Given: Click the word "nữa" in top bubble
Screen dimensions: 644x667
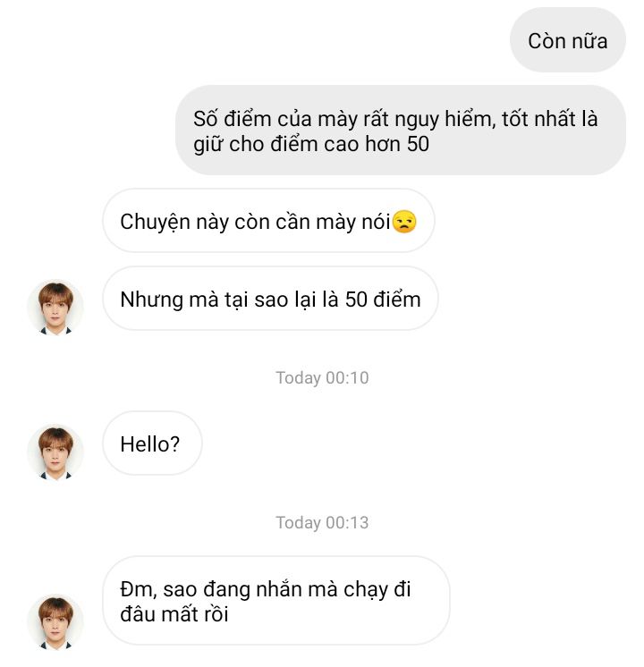Looking at the screenshot, I should pos(589,40).
